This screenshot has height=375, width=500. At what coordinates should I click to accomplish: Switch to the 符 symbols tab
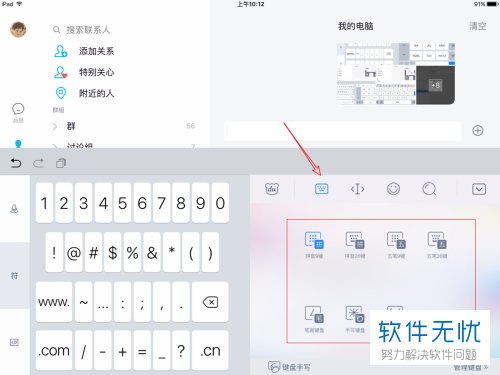pos(14,276)
